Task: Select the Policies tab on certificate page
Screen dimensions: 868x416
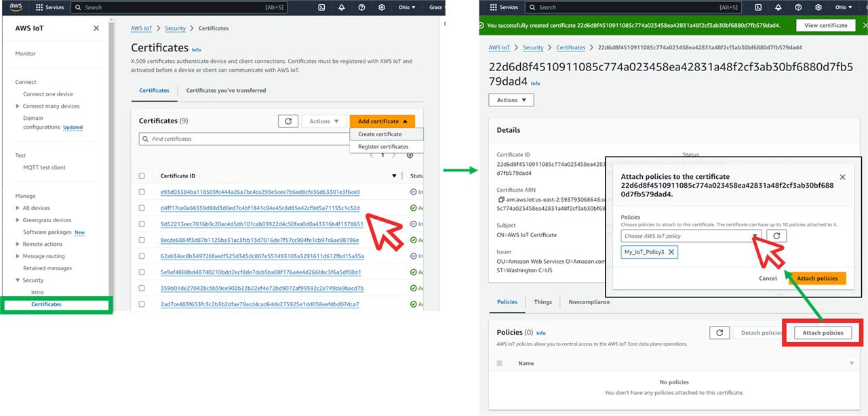Action: 507,302
